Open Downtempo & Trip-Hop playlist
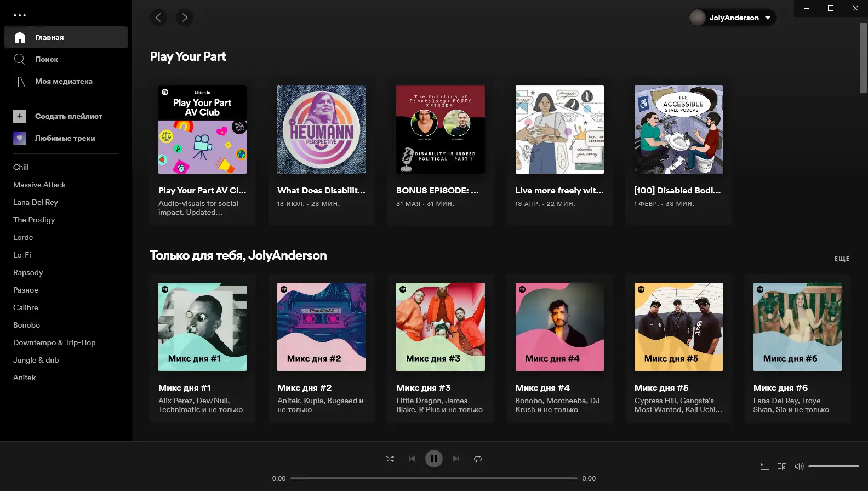This screenshot has height=491, width=868. pyautogui.click(x=54, y=342)
